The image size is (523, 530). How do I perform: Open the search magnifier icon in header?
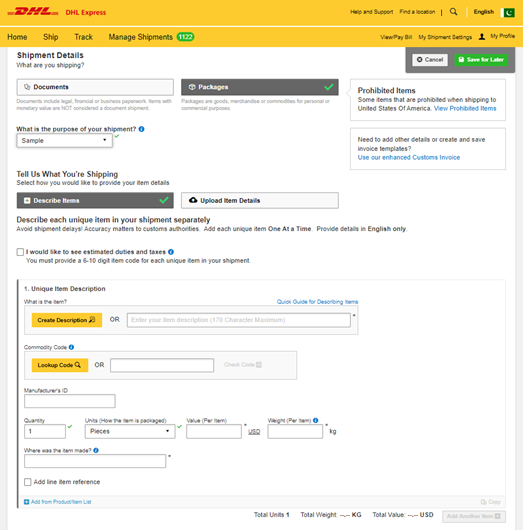453,12
